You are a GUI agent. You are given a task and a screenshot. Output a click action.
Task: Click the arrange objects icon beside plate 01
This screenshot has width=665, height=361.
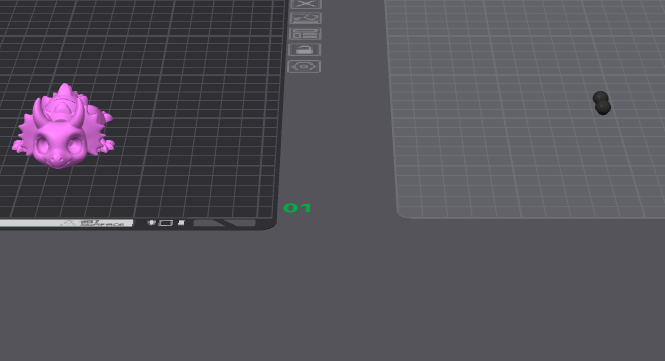pos(305,34)
